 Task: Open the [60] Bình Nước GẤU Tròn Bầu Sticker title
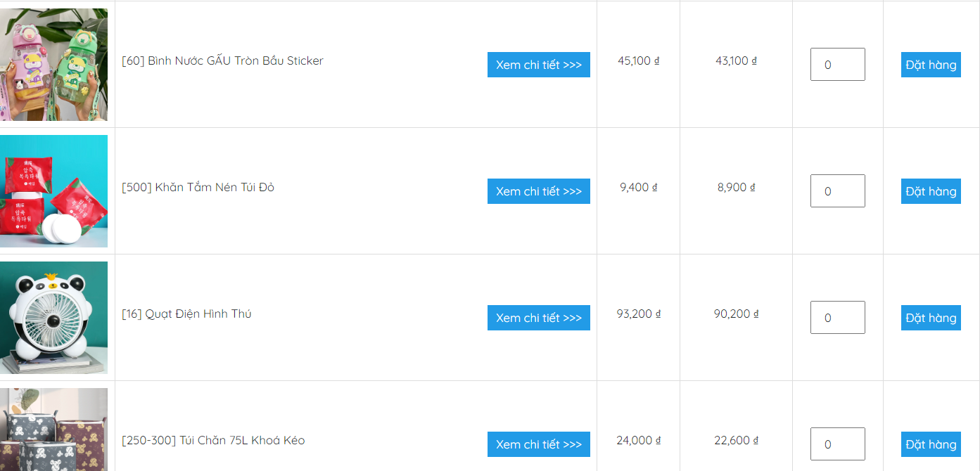pos(222,60)
